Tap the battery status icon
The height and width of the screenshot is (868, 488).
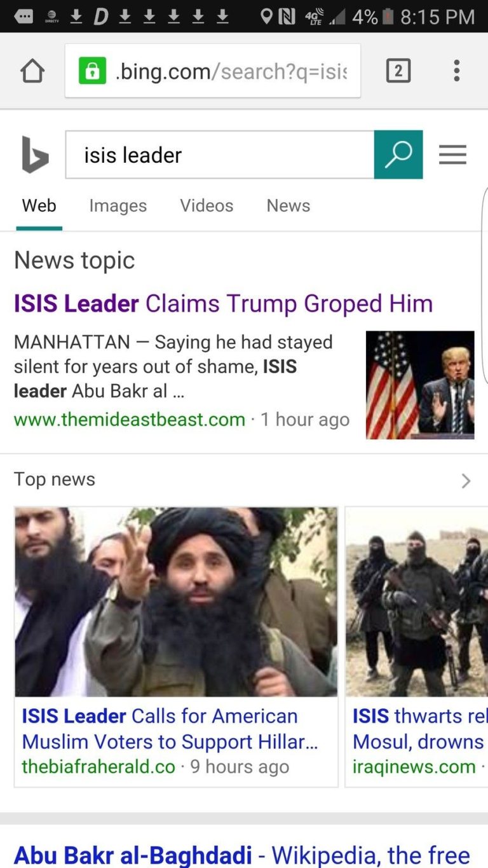pyautogui.click(x=388, y=17)
